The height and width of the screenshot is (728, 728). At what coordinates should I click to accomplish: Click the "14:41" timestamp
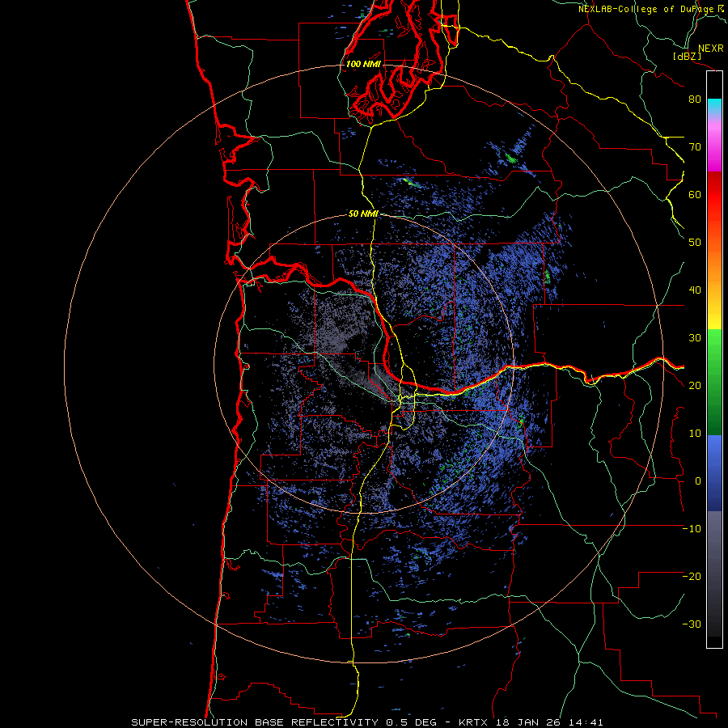point(584,722)
